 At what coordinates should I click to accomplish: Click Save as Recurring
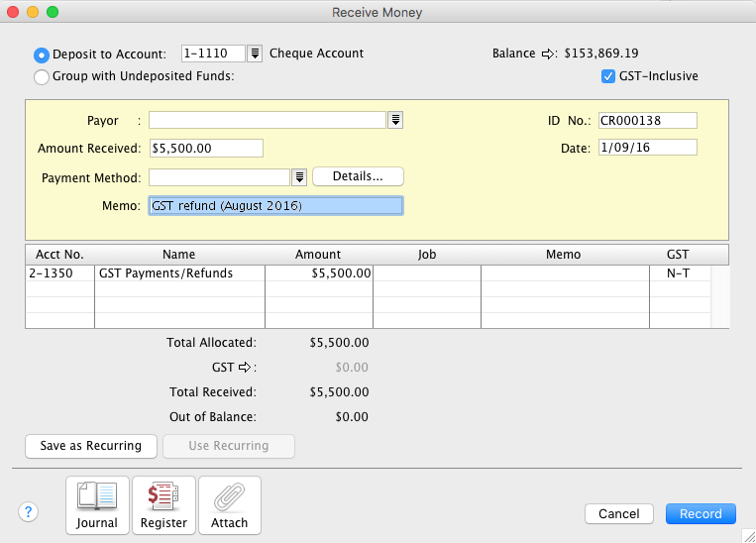91,446
